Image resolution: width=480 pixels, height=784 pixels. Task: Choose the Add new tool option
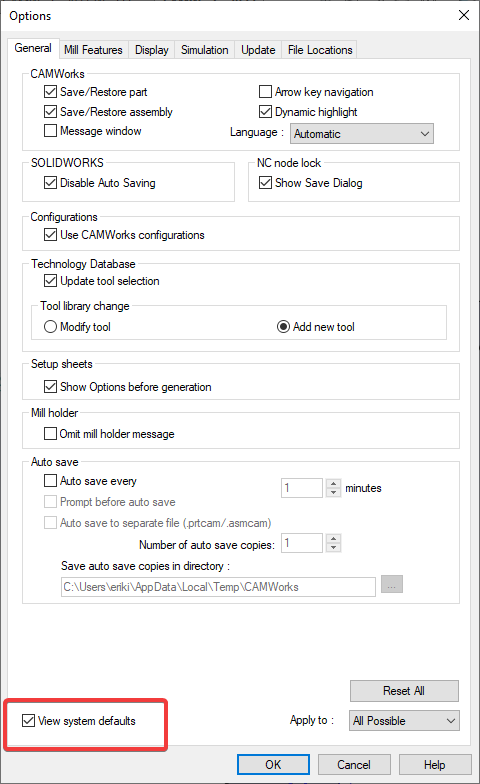point(284,327)
